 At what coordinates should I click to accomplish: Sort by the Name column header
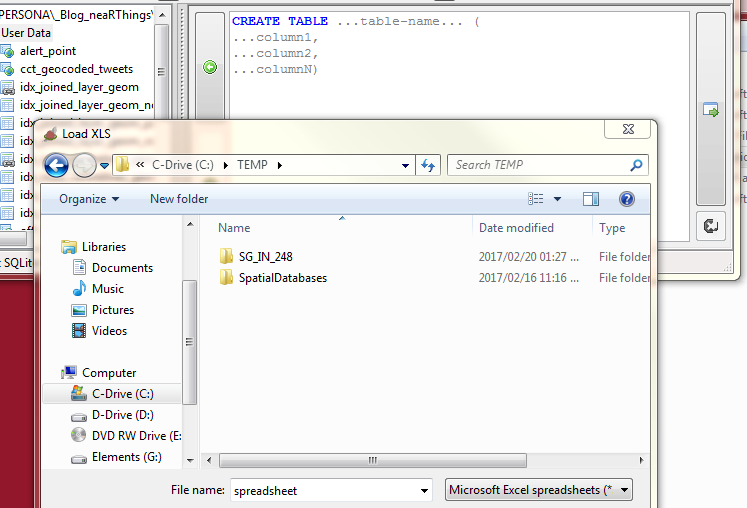pos(234,228)
